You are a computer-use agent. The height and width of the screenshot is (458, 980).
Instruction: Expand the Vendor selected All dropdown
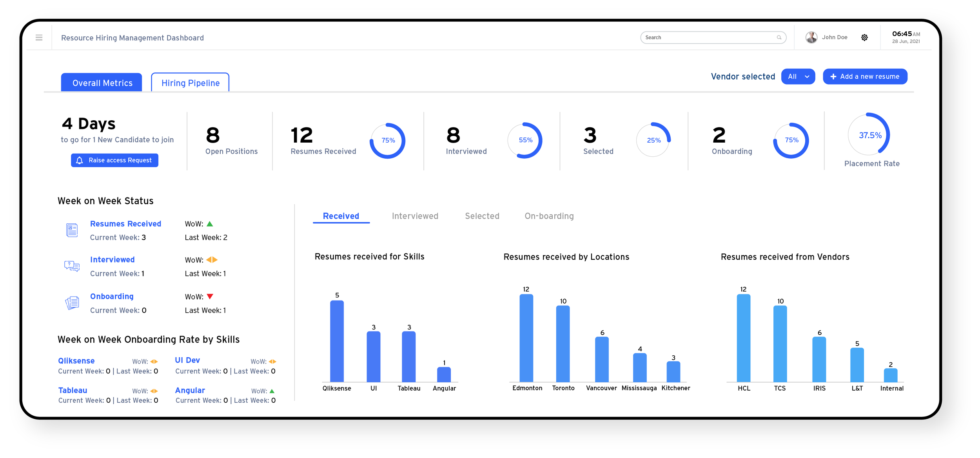[798, 77]
